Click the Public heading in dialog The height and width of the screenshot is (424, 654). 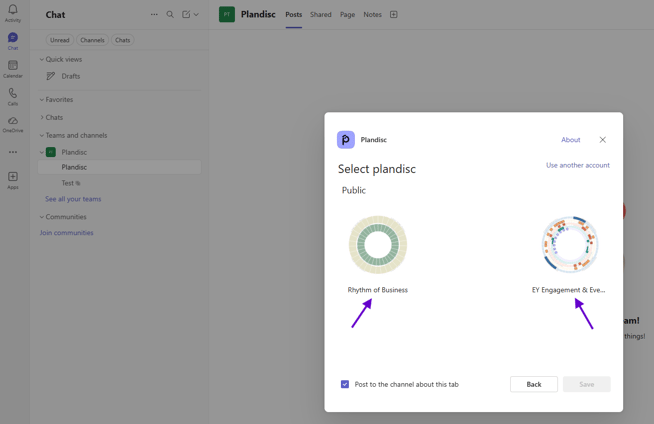pos(354,191)
